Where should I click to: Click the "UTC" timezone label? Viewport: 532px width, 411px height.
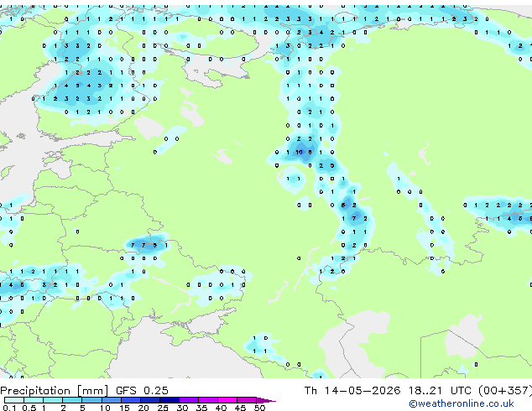pyautogui.click(x=461, y=391)
